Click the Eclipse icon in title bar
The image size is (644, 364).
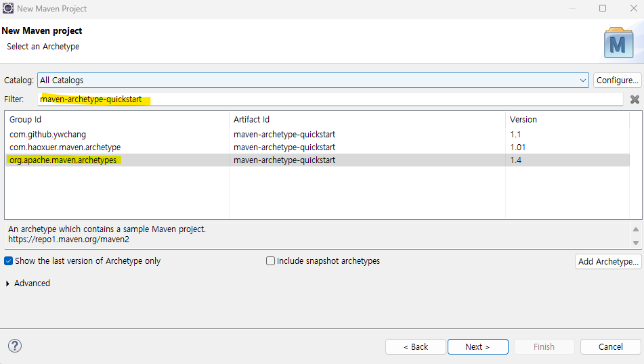(8, 8)
